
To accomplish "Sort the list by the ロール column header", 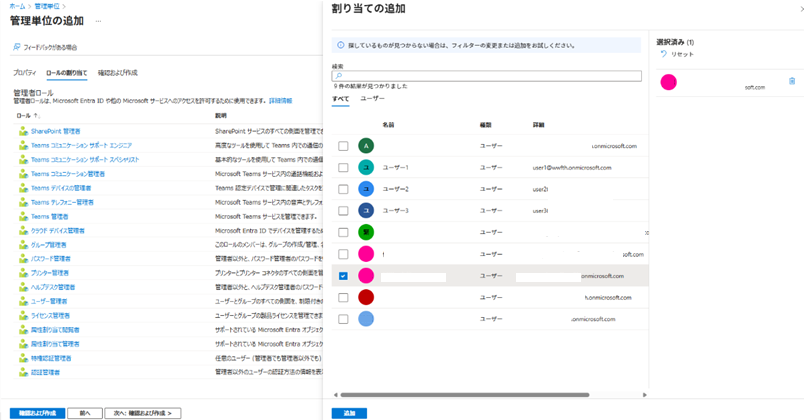I will (x=26, y=115).
